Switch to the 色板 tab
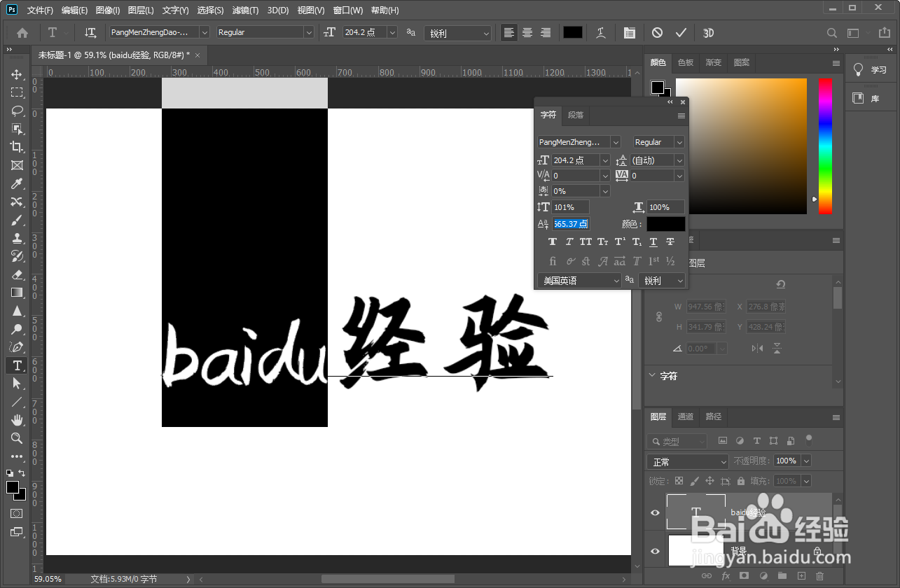Screen dimensions: 900x588 tap(685, 62)
